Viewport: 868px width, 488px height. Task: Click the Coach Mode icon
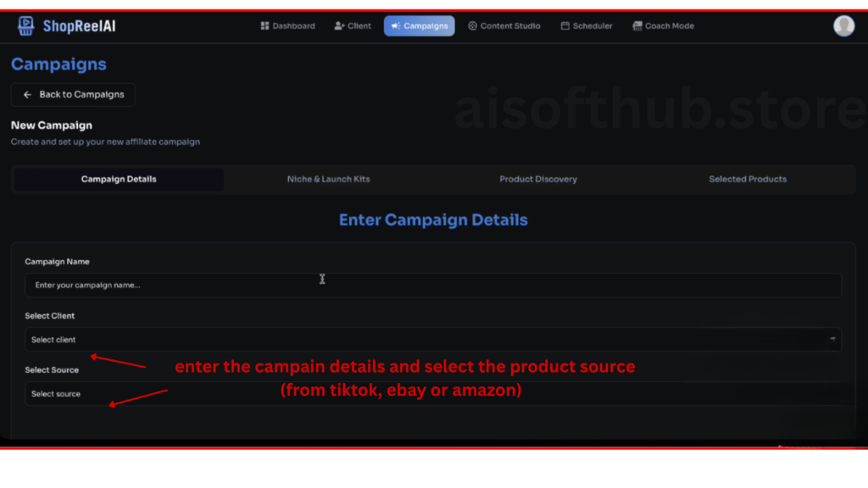point(637,26)
